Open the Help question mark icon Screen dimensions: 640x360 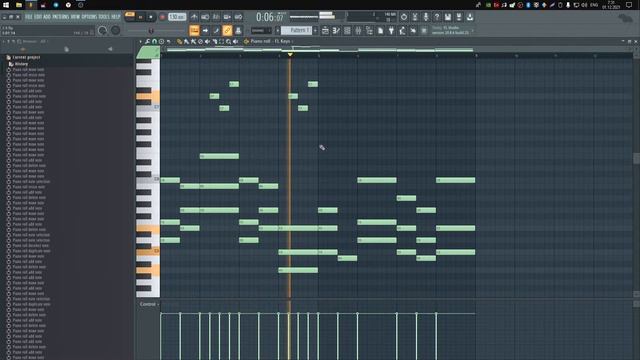pos(437,17)
